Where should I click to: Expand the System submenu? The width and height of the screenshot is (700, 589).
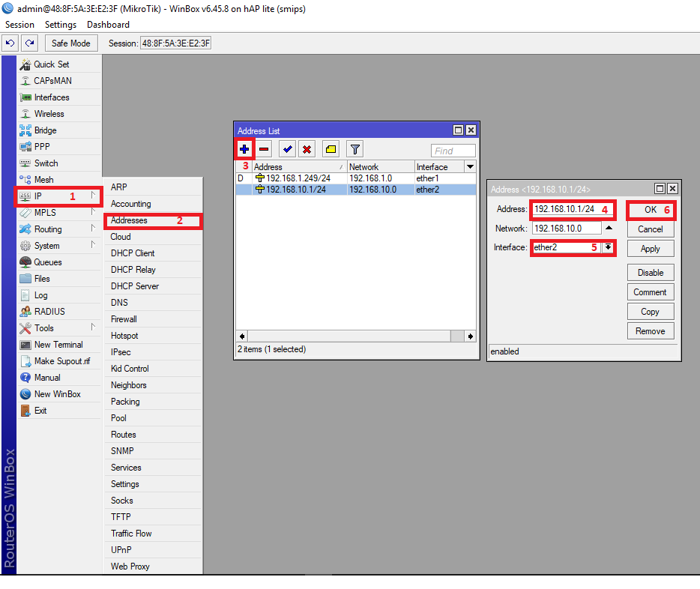(x=59, y=246)
